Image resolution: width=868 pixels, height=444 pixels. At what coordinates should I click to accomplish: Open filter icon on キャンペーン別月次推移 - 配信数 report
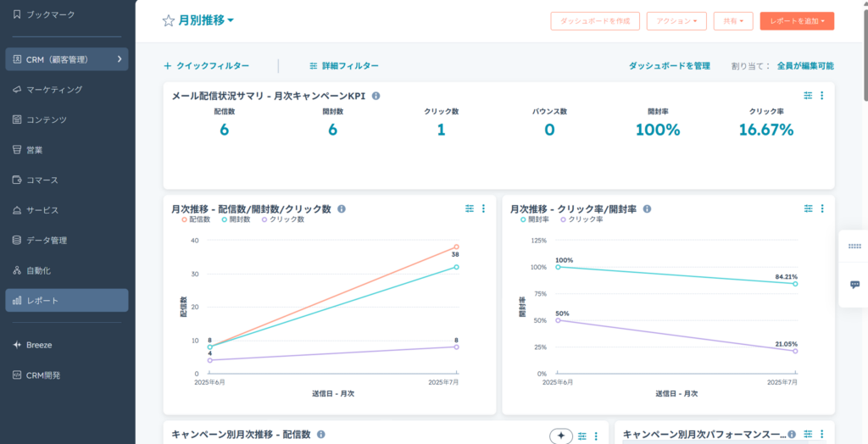tap(581, 436)
